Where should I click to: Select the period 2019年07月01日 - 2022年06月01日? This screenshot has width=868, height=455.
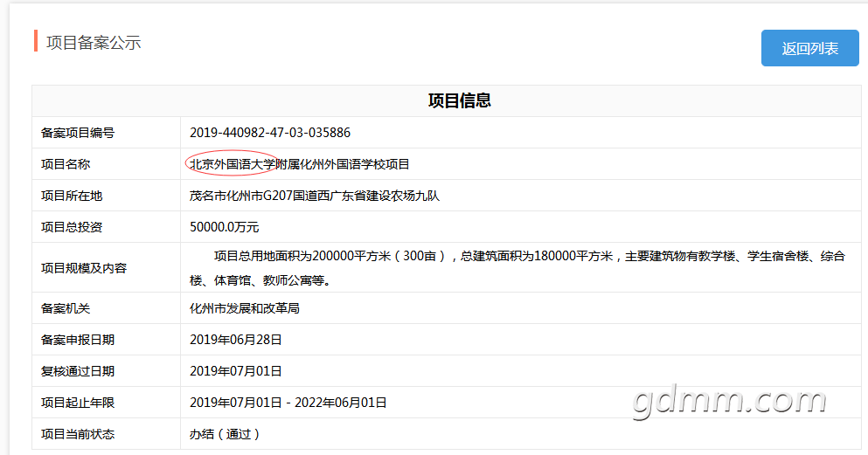pos(288,403)
